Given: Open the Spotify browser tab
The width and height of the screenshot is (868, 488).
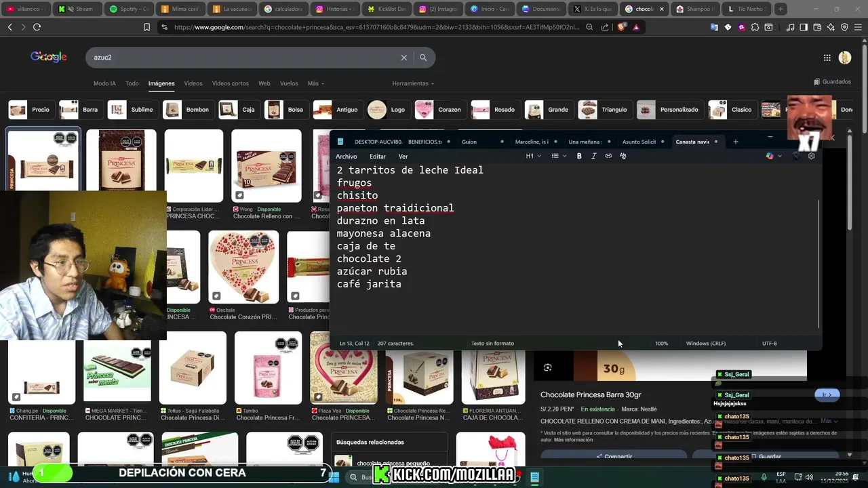Looking at the screenshot, I should 128,9.
